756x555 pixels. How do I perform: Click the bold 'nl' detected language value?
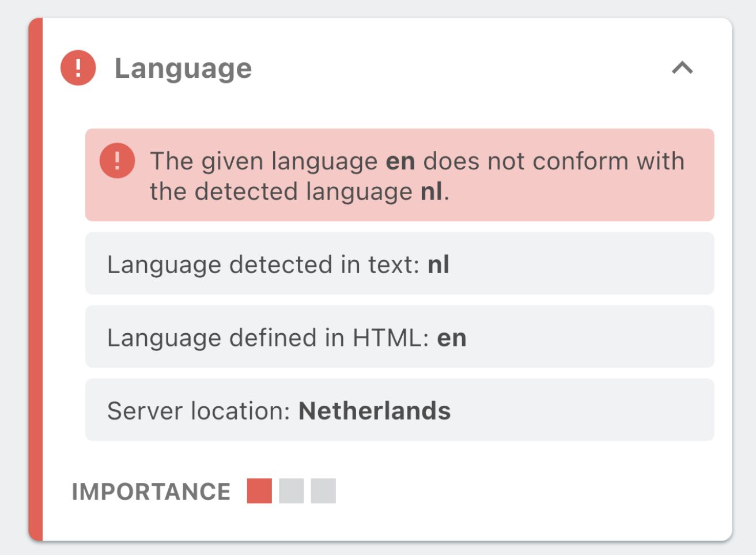point(438,265)
